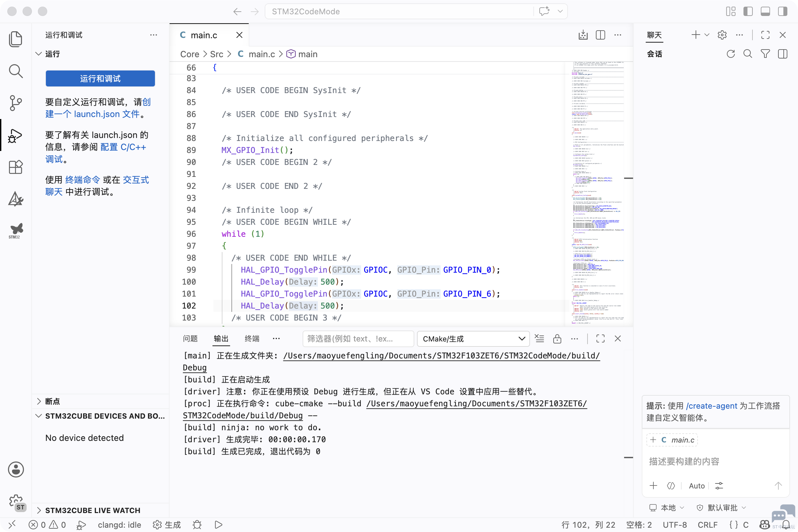Toggle output scroll lock
Viewport: 798px width, 532px height.
(x=557, y=338)
